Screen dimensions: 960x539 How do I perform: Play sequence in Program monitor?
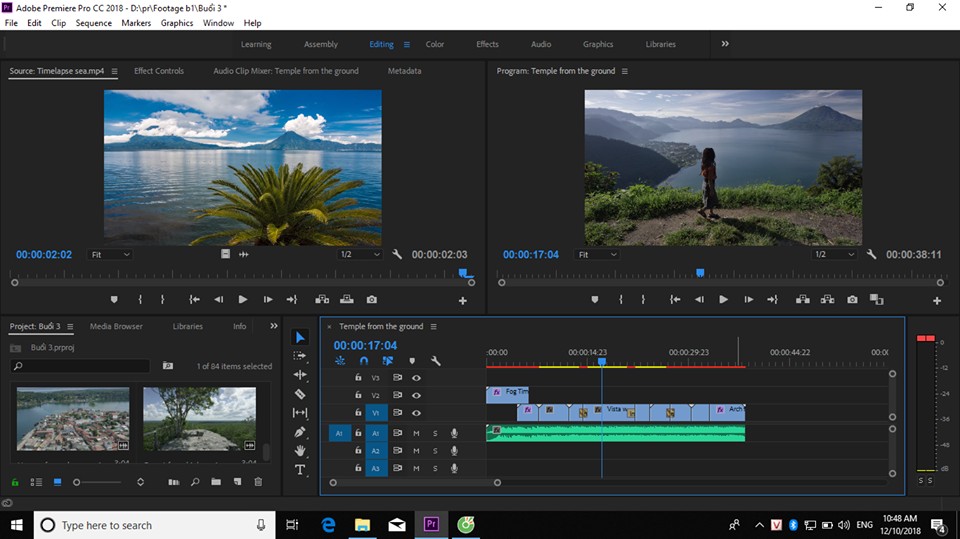click(x=723, y=300)
